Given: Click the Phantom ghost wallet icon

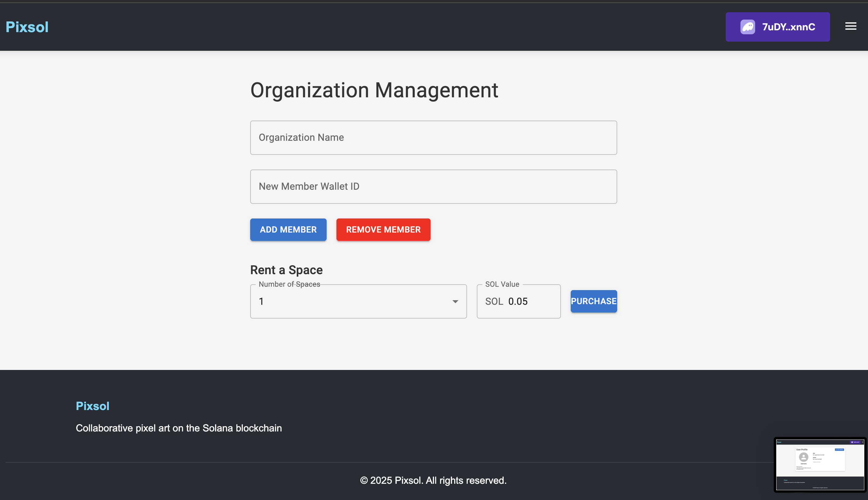Looking at the screenshot, I should coord(747,27).
